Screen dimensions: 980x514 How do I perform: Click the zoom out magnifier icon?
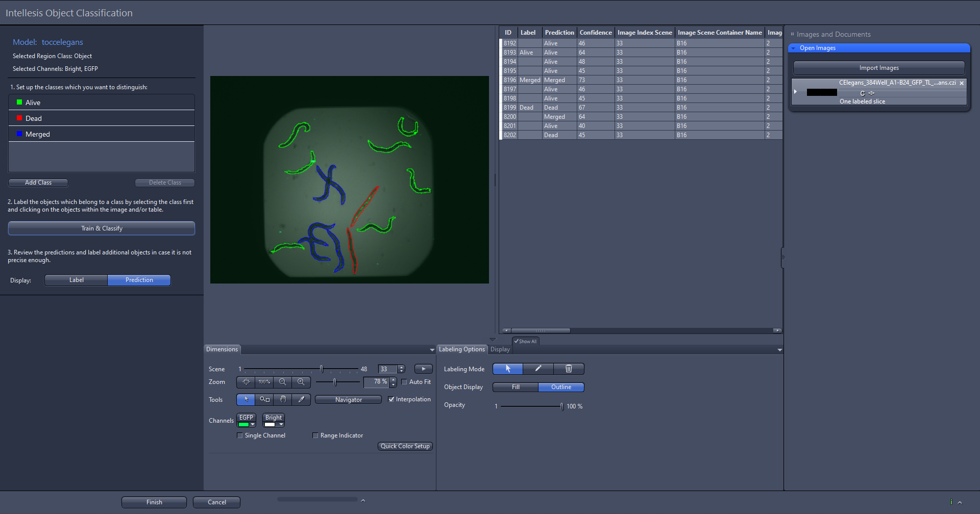click(282, 382)
